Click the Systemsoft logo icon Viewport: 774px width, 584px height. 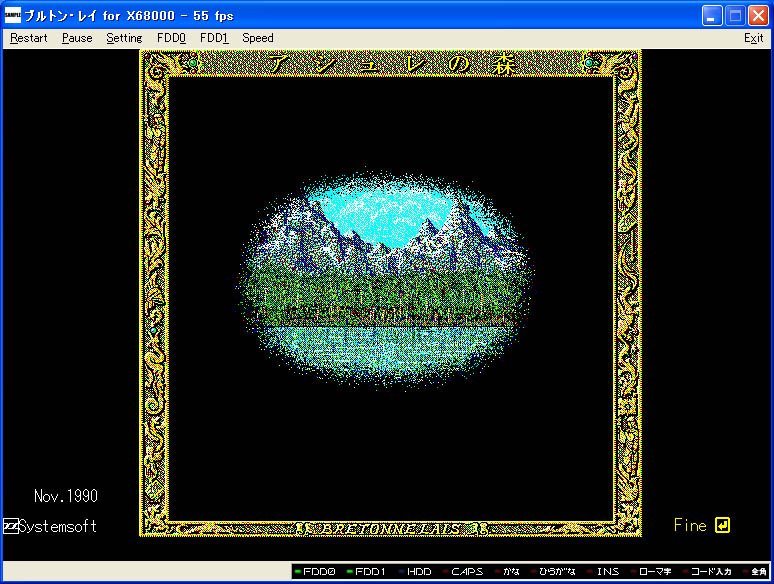point(10,526)
